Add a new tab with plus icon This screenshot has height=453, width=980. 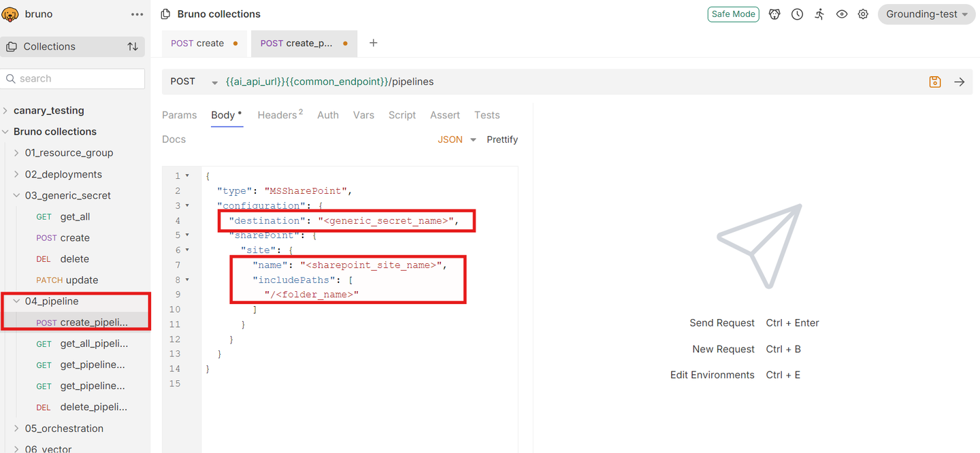click(373, 43)
